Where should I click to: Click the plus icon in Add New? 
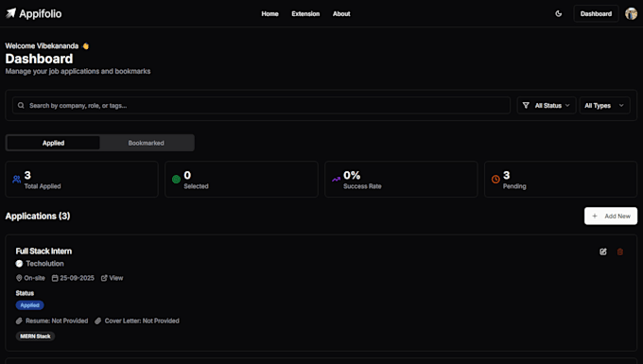595,216
